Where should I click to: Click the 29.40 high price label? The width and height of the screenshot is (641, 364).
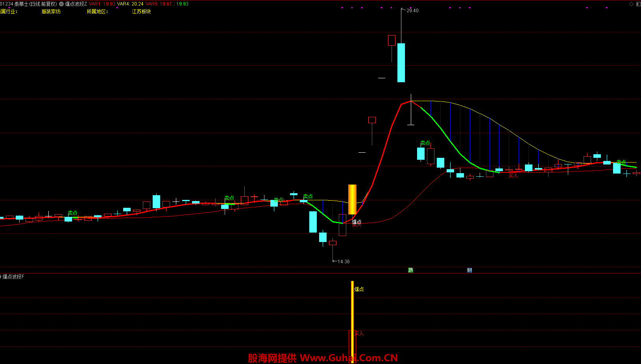[x=412, y=11]
